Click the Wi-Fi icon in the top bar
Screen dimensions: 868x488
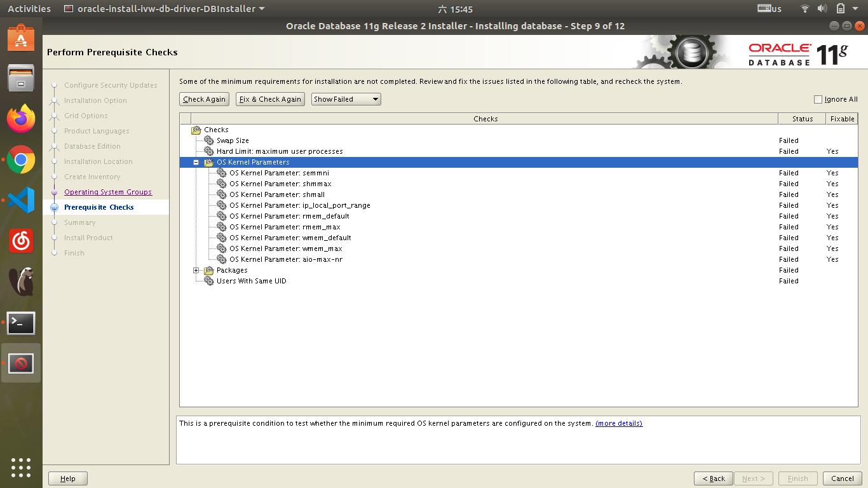[x=804, y=8]
